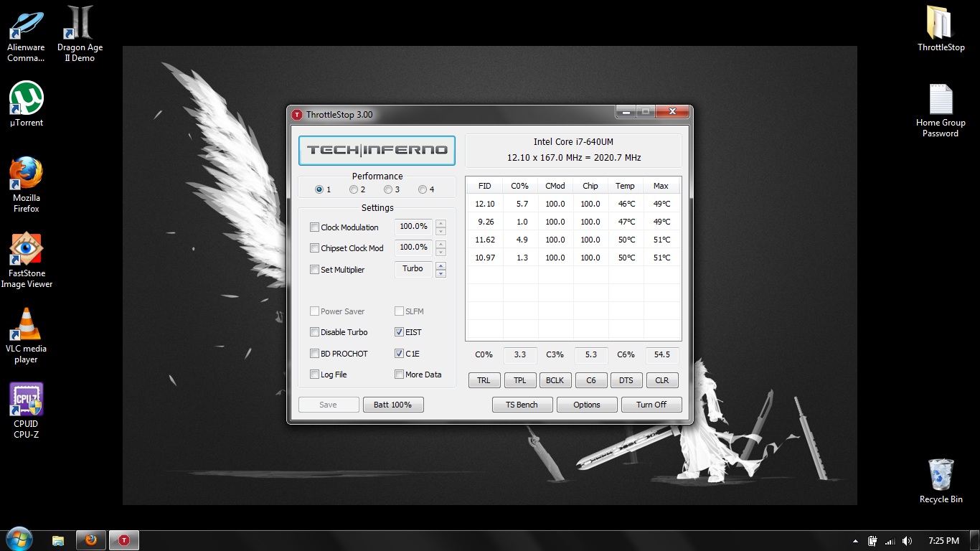Enable More Data checkbox
Screen dimensions: 980x551
399,375
